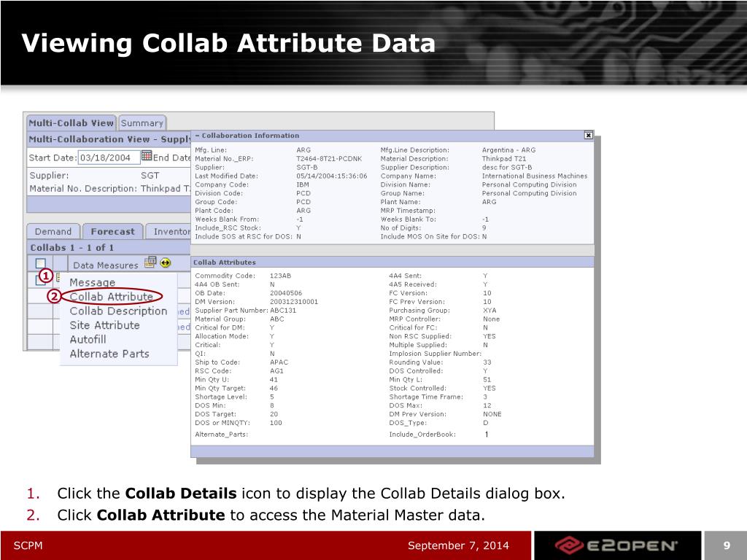Click DM Prev Version value NONE
Screen dimensions: 747x560
click(x=492, y=414)
